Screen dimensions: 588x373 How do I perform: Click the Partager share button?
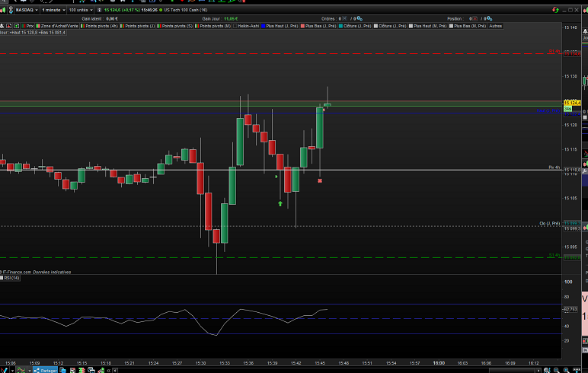pos(46,371)
